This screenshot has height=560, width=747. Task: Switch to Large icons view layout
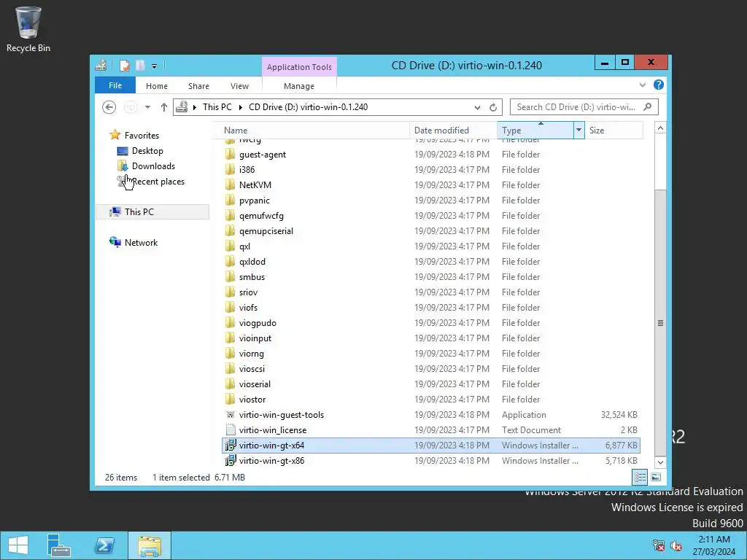[656, 477]
